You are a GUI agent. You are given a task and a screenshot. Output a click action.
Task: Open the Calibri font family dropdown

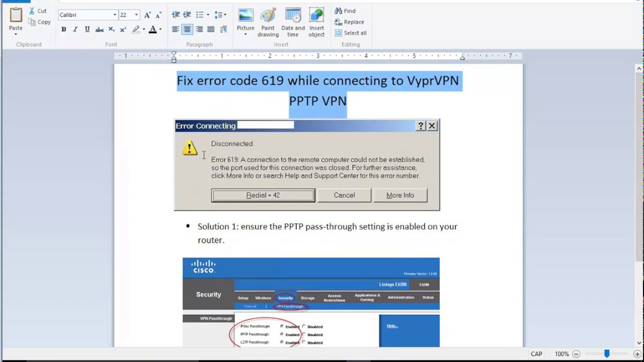point(115,15)
